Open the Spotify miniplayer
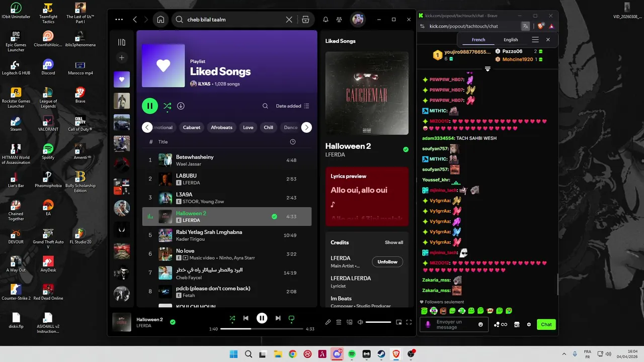 pos(399,322)
